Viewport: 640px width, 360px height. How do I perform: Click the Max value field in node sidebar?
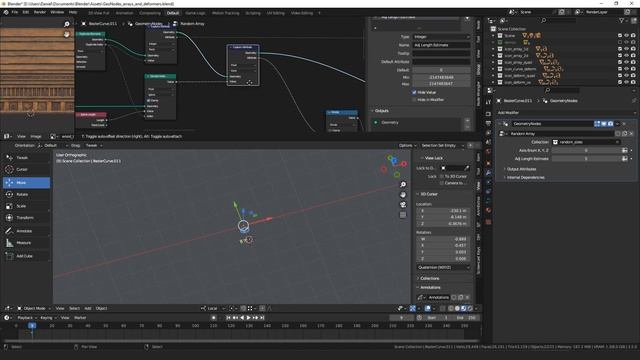(x=441, y=84)
